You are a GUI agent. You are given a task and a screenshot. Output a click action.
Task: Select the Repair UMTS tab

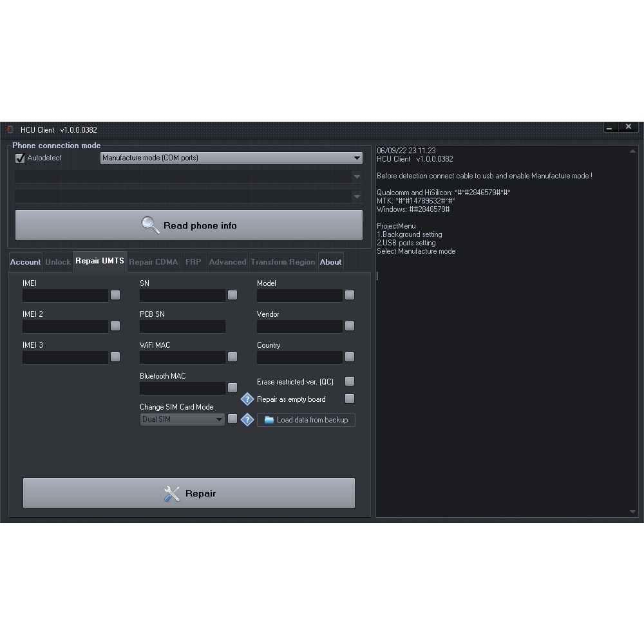point(100,261)
